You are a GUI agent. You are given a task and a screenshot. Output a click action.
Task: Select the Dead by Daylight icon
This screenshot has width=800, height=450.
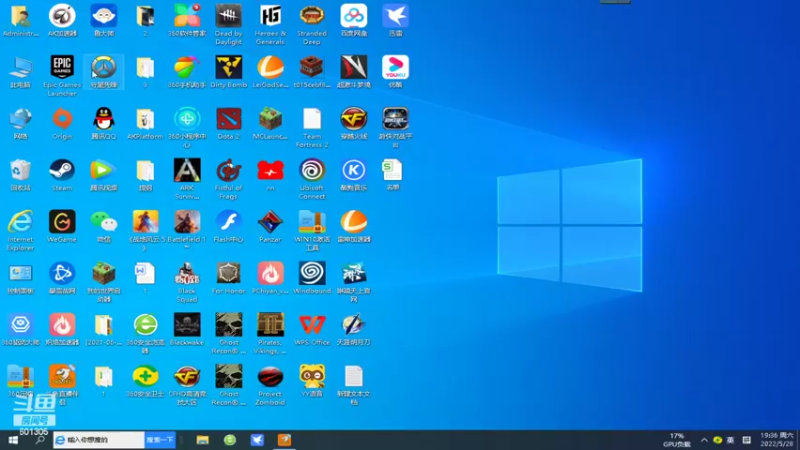229,24
